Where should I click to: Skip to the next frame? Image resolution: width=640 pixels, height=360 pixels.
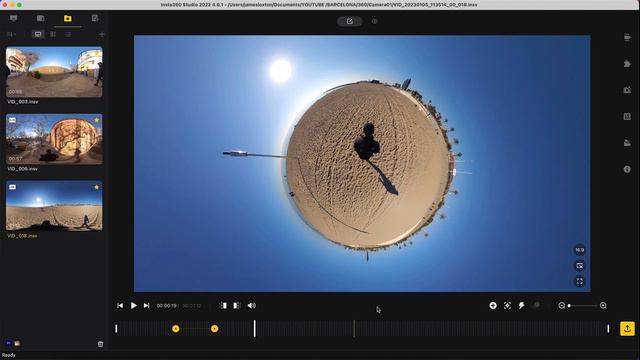coord(147,305)
